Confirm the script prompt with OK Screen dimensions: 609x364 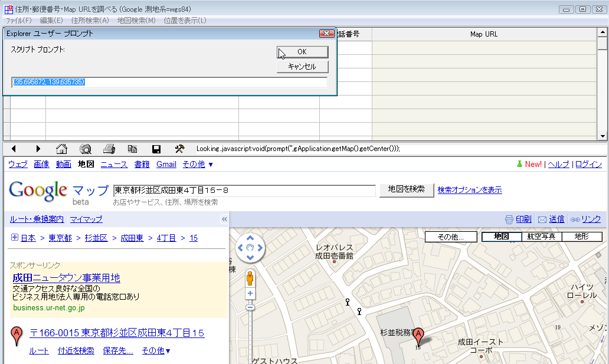click(x=302, y=52)
